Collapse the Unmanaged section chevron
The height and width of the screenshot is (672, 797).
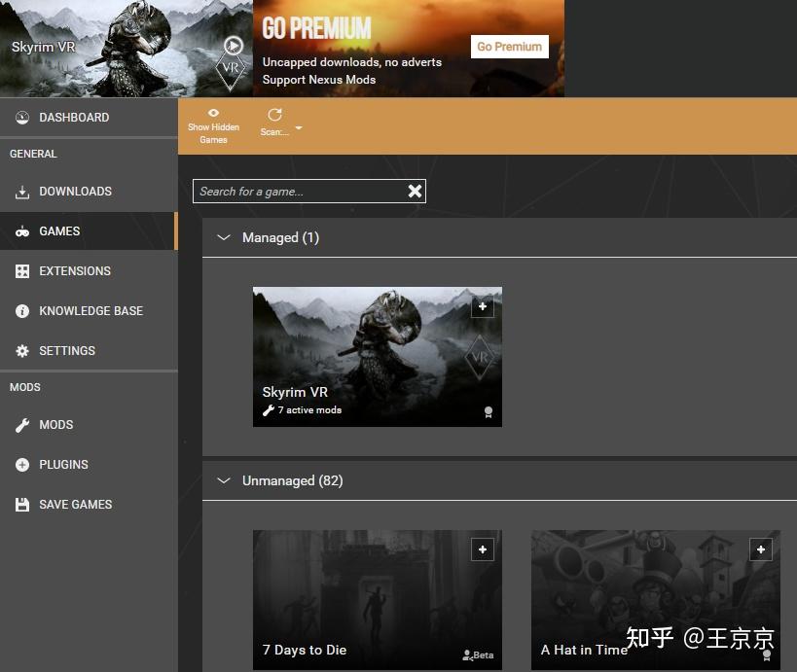(224, 480)
